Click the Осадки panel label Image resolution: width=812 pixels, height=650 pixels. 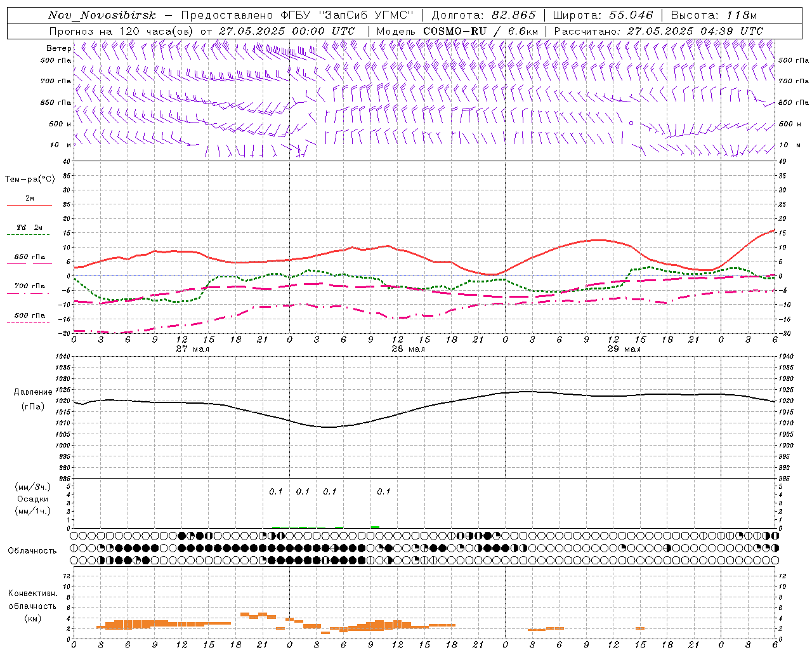(32, 499)
